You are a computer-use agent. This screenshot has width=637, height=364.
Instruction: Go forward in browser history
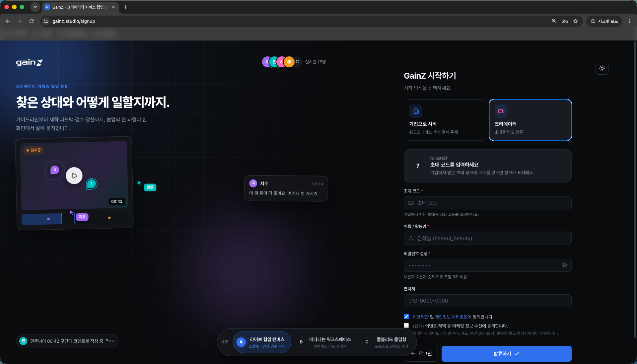(x=20, y=21)
